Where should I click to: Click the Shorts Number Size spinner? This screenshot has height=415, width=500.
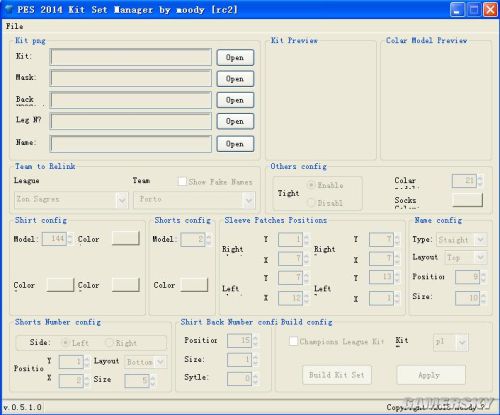[x=140, y=381]
